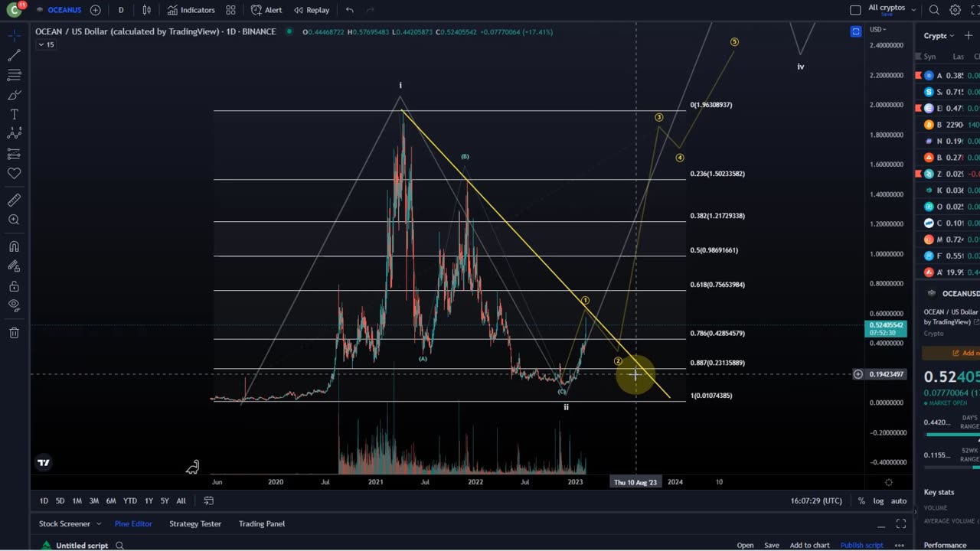The width and height of the screenshot is (980, 551).
Task: Select the ruler measure tool
Action: (14, 200)
